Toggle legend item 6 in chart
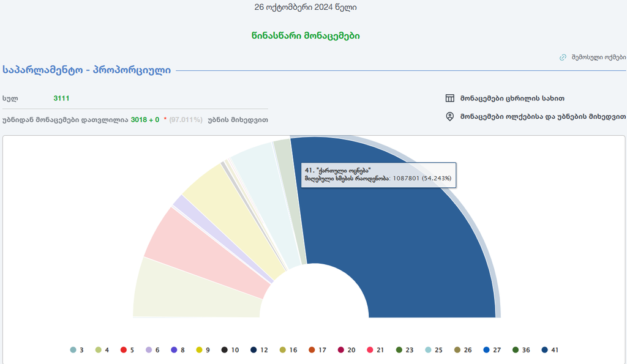The height and width of the screenshot is (364, 627). click(152, 350)
